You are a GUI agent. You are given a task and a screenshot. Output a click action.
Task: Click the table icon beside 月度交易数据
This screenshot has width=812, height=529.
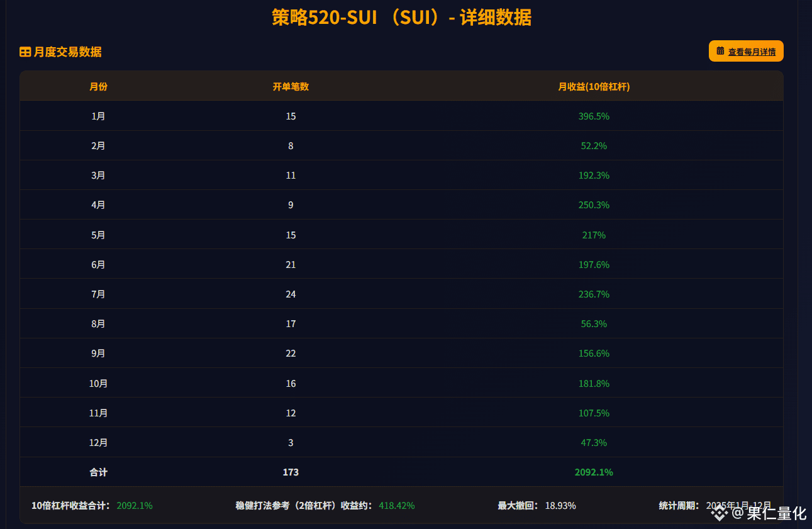point(25,52)
